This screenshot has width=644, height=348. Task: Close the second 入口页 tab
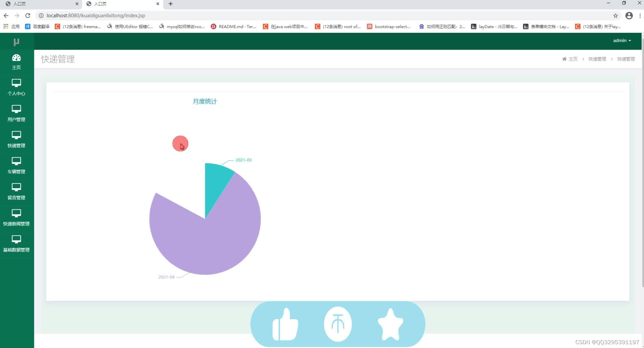[x=158, y=4]
